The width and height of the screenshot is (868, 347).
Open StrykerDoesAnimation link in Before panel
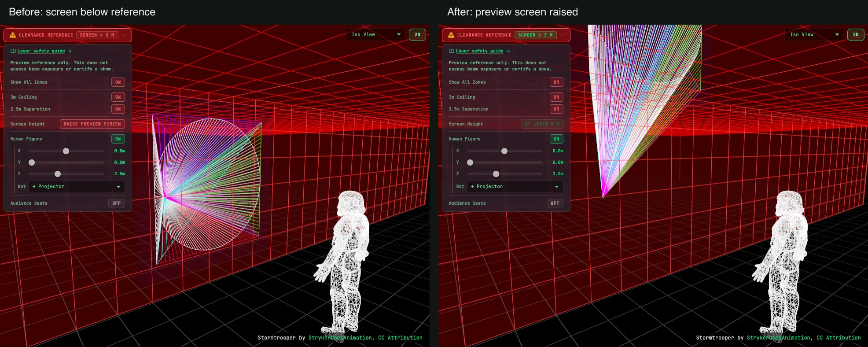click(x=340, y=338)
